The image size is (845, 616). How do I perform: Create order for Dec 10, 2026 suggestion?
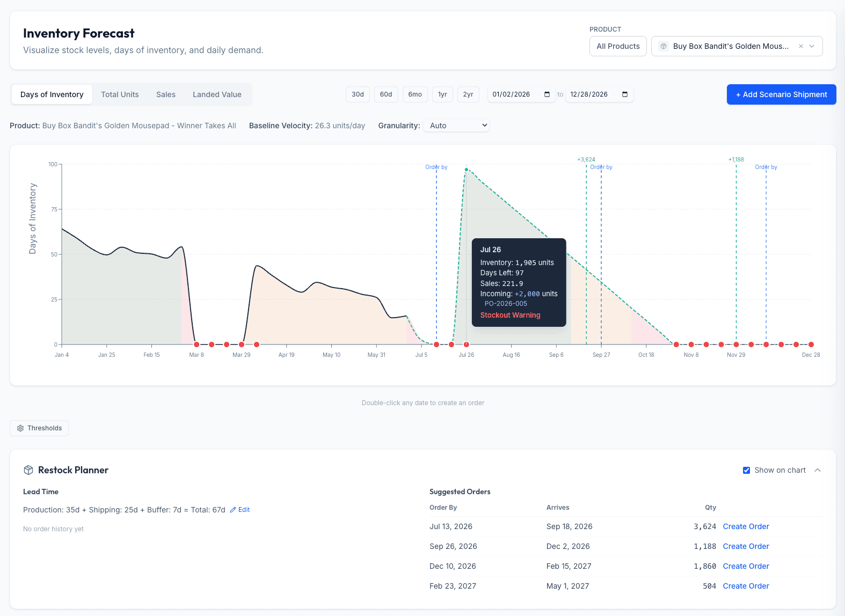click(x=746, y=566)
